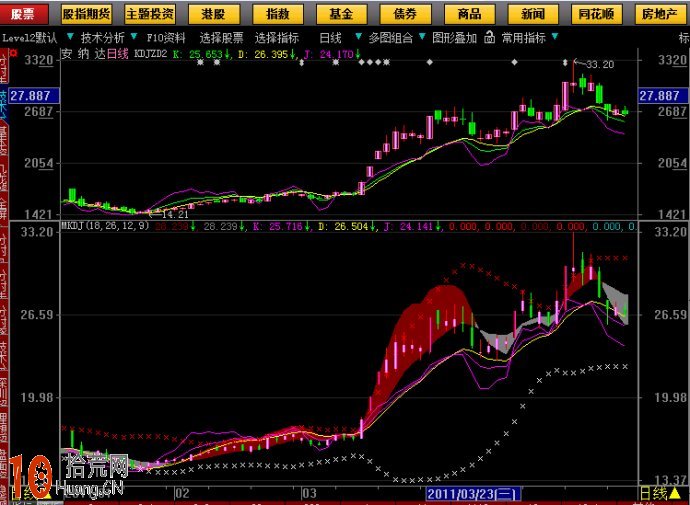Go to 港股 Hong Kong stocks
Viewport: 690px width, 505px height.
point(214,14)
